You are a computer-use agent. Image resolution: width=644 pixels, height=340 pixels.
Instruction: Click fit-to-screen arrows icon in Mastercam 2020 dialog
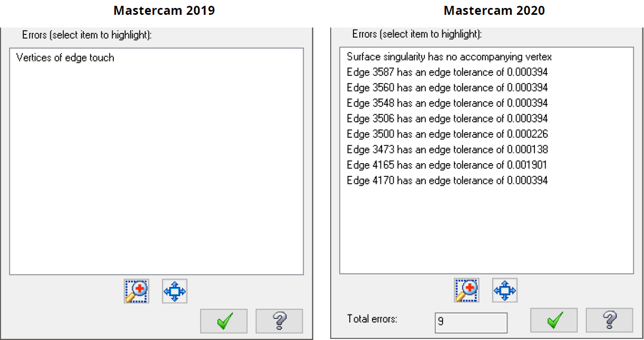(x=505, y=290)
